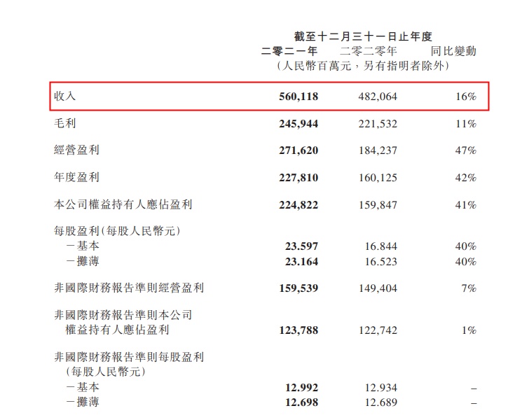Select the 收入 row label
Image resolution: width=522 pixels, height=420 pixels.
tap(65, 97)
